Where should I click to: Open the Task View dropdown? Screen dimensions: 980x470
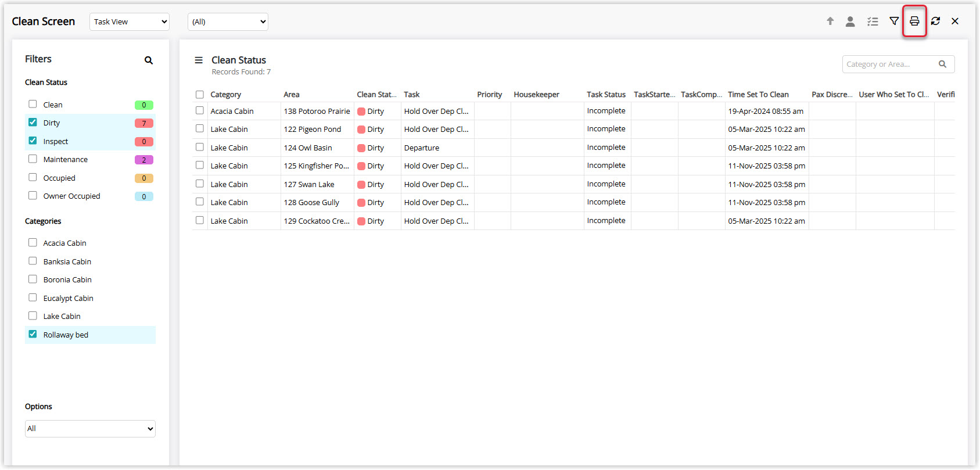click(x=130, y=22)
